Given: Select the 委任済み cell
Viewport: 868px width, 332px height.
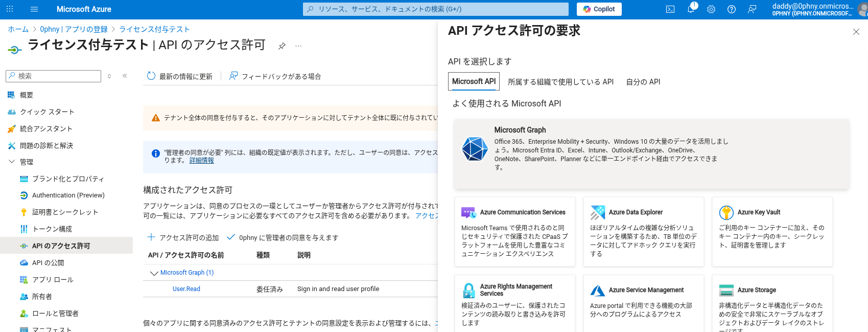Looking at the screenshot, I should [x=270, y=289].
